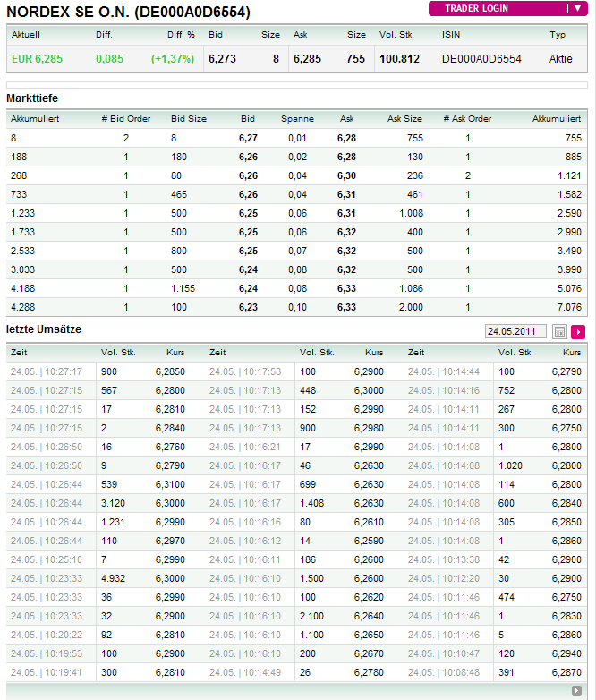Click the Markttiefe section heading
The width and height of the screenshot is (596, 700).
32,98
